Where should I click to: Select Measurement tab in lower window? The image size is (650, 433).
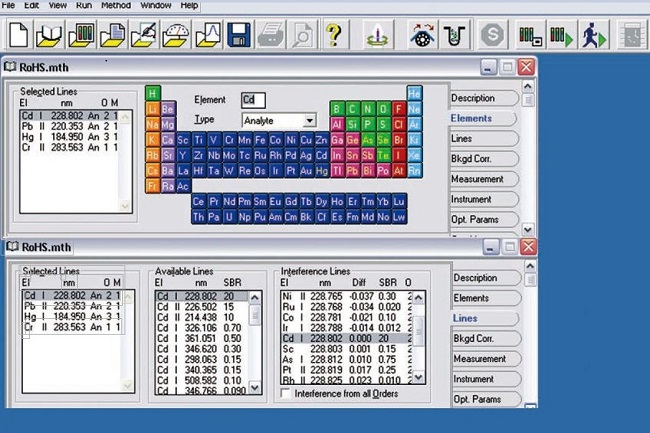(480, 358)
